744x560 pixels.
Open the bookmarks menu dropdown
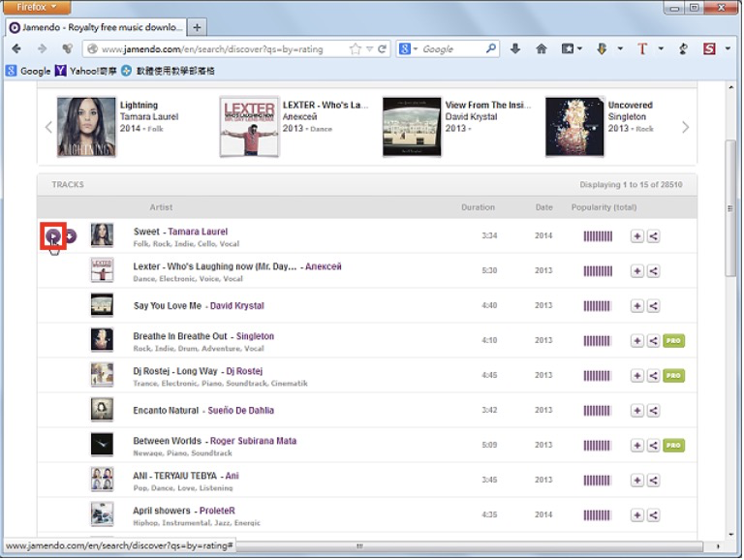tap(572, 48)
